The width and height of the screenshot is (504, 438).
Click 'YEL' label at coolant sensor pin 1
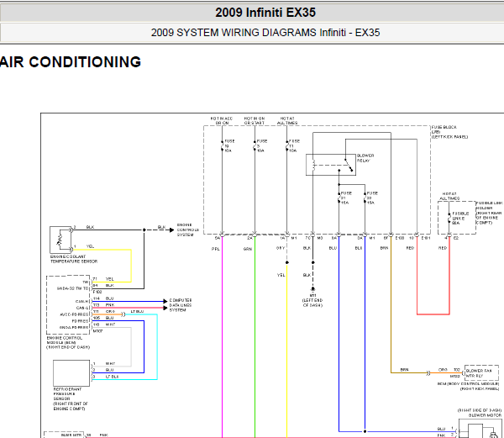90,246
